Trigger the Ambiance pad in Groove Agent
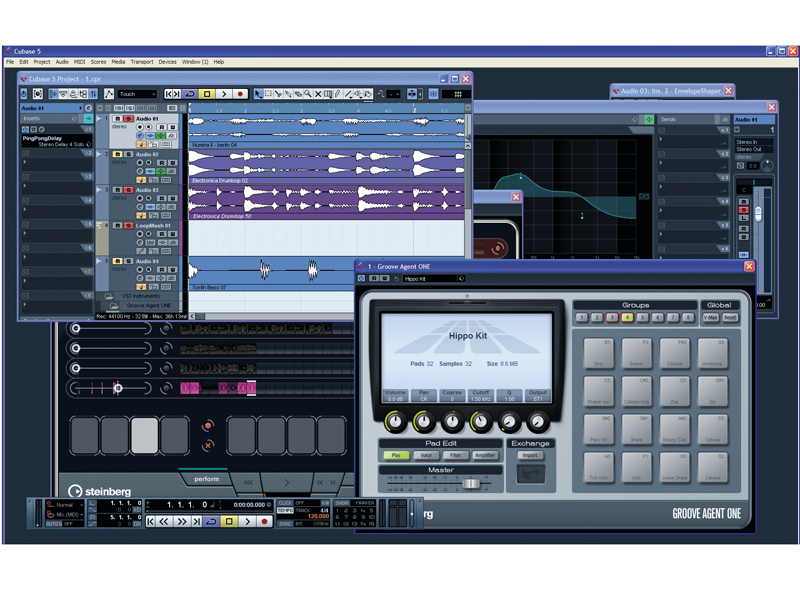 coord(712,353)
